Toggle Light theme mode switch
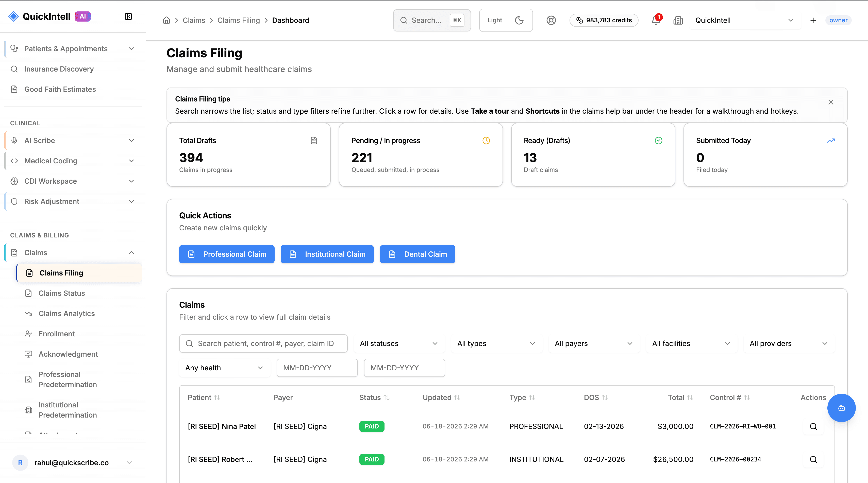This screenshot has height=483, width=868. coord(506,20)
